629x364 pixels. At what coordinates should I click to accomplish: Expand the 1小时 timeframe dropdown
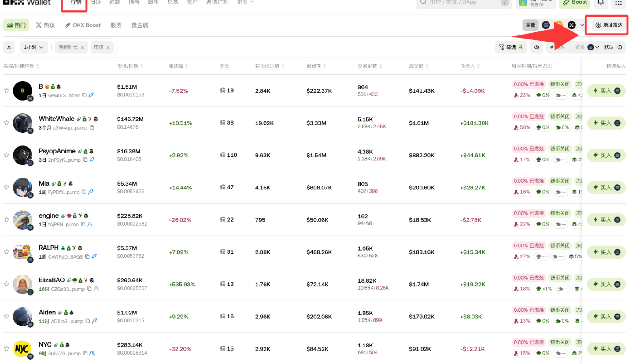(x=33, y=47)
